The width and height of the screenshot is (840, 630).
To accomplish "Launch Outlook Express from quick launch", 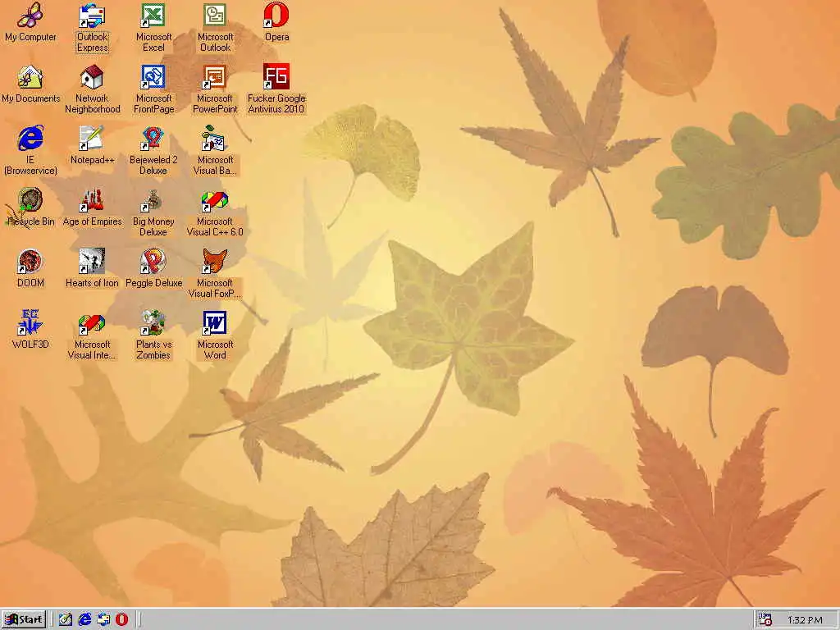I will pyautogui.click(x=103, y=619).
